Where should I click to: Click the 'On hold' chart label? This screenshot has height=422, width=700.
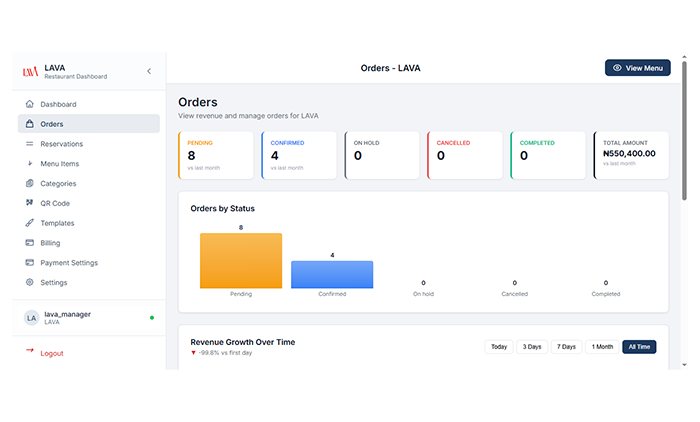point(423,294)
